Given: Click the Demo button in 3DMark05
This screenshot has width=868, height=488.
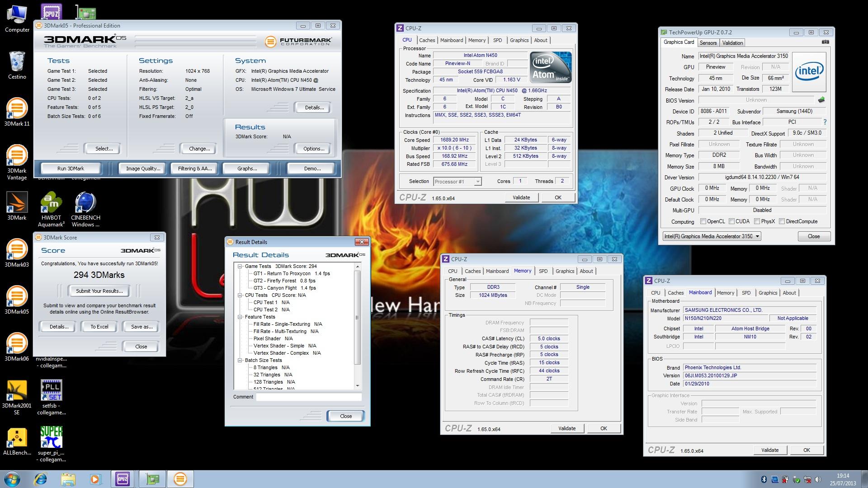Looking at the screenshot, I should click(x=312, y=169).
